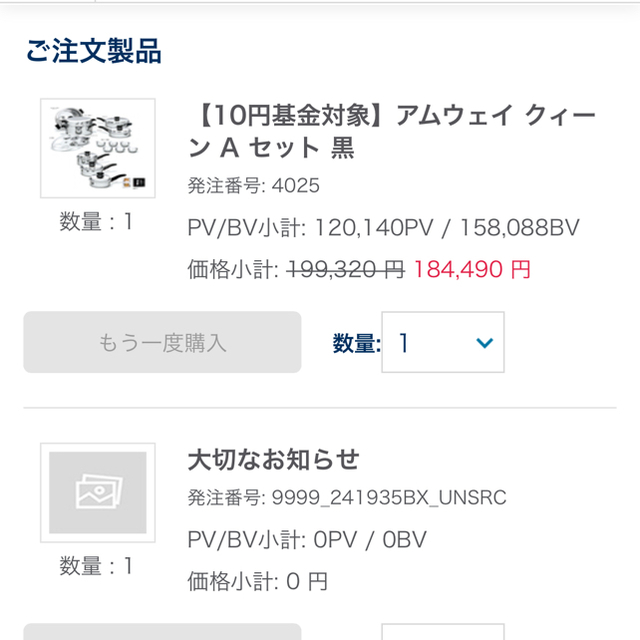Click the もう一度購入 button for Queen A set
The width and height of the screenshot is (640, 640).
coord(162,342)
